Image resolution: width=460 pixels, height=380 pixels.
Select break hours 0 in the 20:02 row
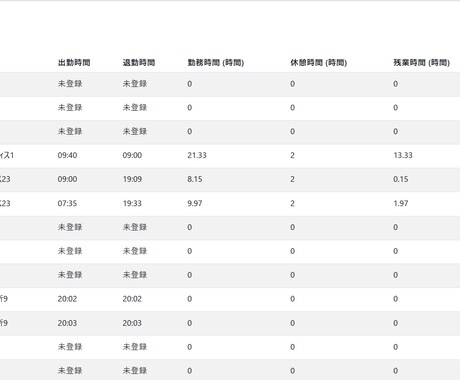pyautogui.click(x=293, y=299)
